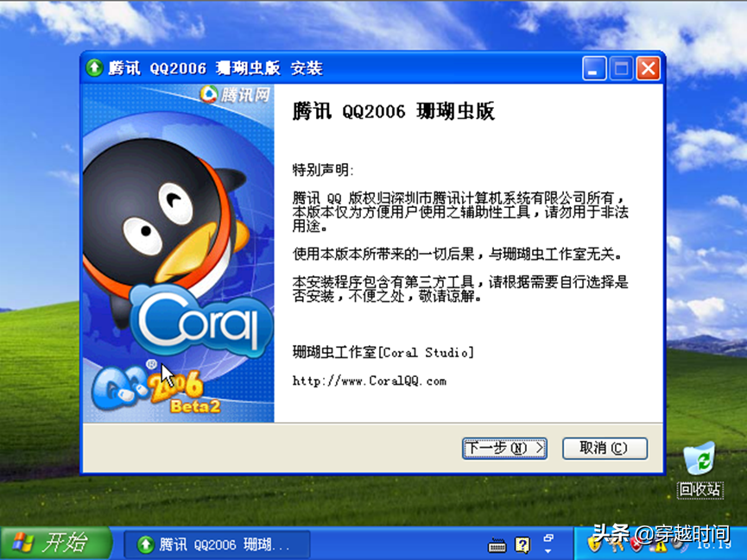Click the warning triangle icon in system tray

(662, 545)
